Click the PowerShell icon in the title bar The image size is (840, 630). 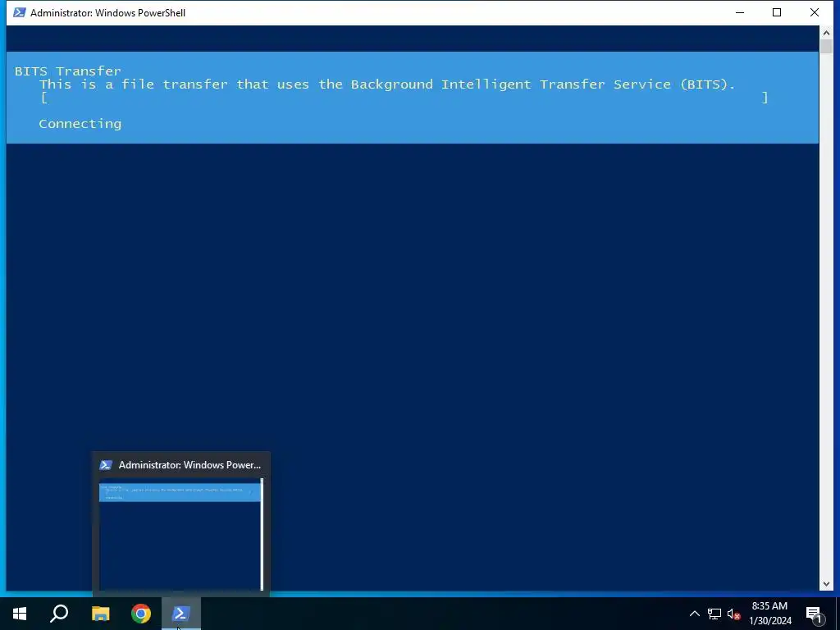point(20,12)
